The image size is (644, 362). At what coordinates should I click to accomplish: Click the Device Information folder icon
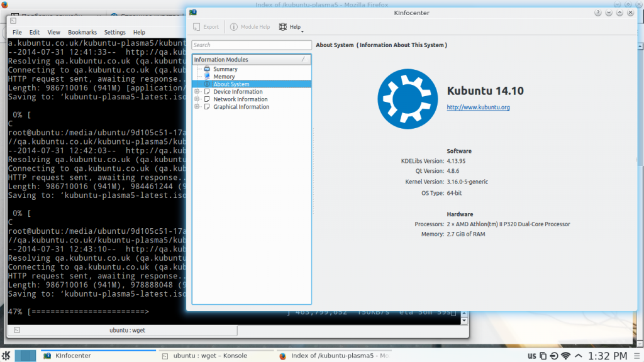click(x=207, y=92)
